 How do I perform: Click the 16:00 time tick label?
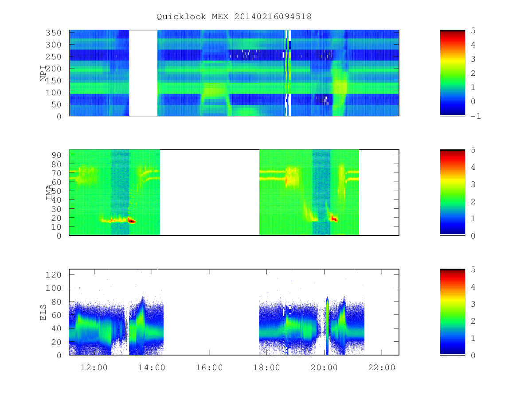209,368
